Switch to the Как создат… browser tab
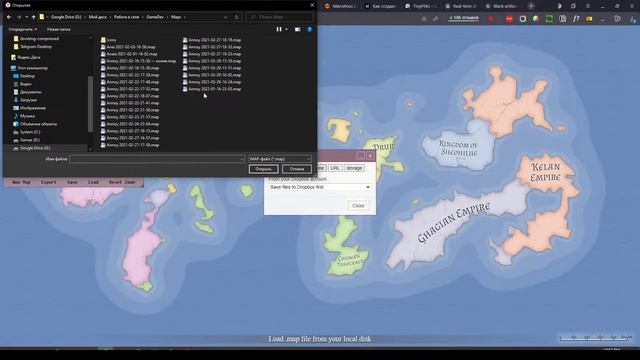This screenshot has height=360, width=640. (380, 6)
